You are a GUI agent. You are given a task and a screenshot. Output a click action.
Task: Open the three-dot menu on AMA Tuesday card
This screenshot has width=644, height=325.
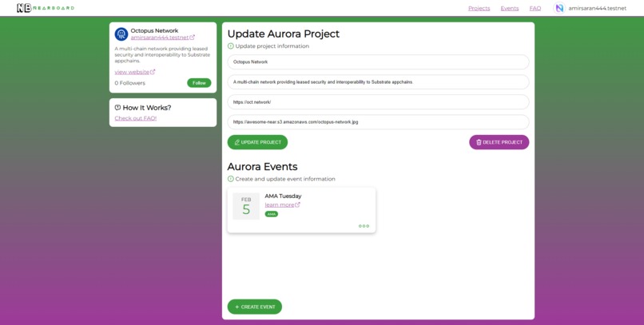tap(364, 226)
